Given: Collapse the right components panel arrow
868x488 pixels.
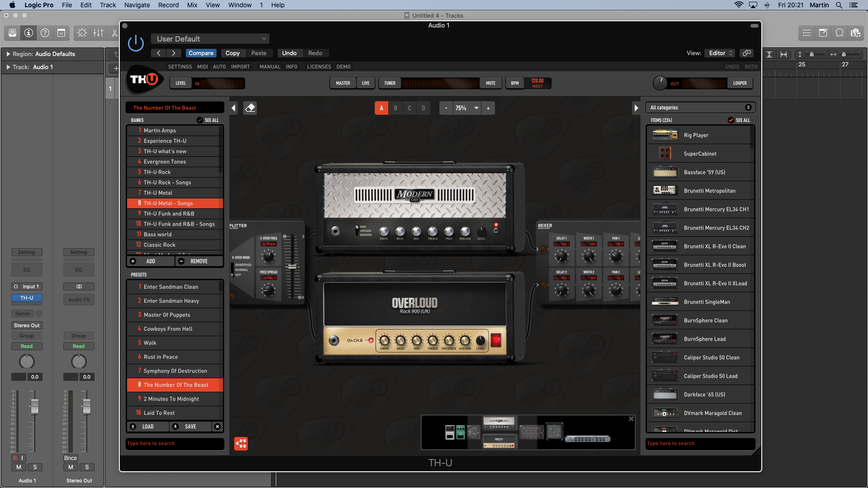Looking at the screenshot, I should point(636,108).
